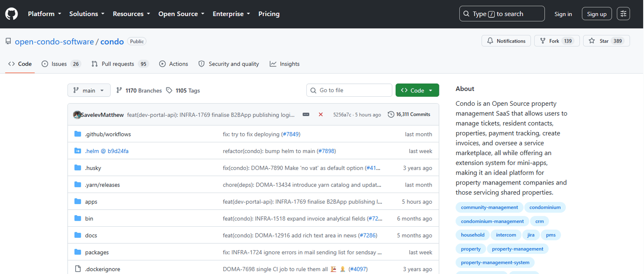Open commit hash 5256a7c
The image size is (644, 274).
(342, 115)
